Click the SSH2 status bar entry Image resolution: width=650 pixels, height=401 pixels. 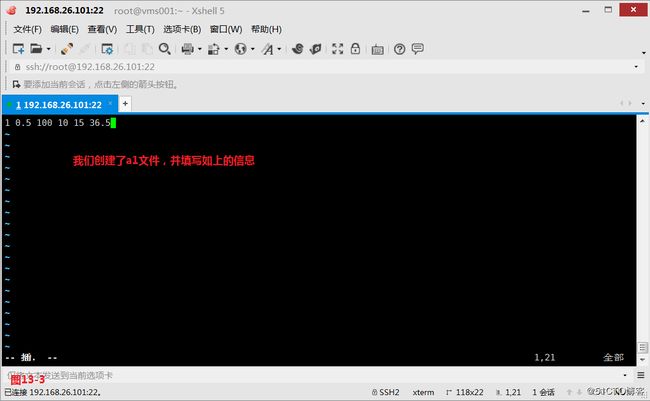coord(386,392)
